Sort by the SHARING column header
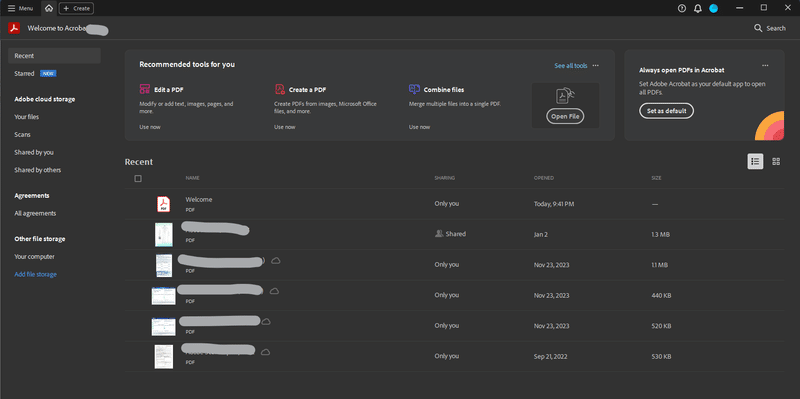The image size is (800, 399). click(x=444, y=178)
